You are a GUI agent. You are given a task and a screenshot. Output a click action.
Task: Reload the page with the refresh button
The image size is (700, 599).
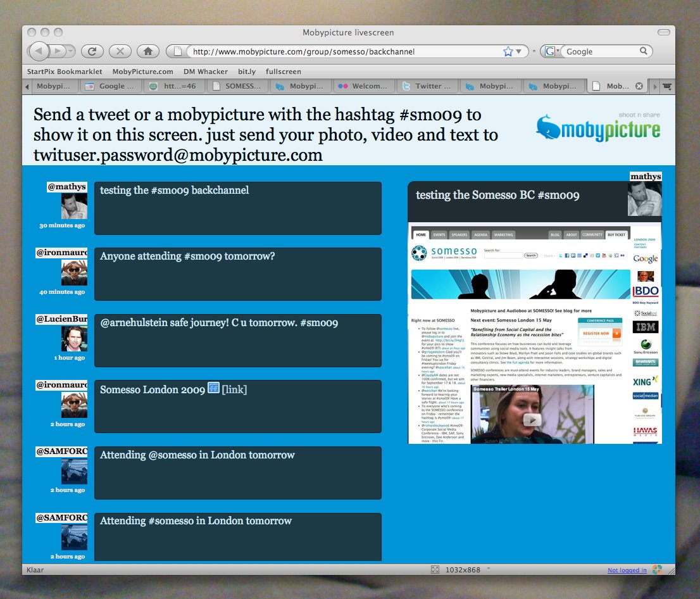(x=92, y=51)
